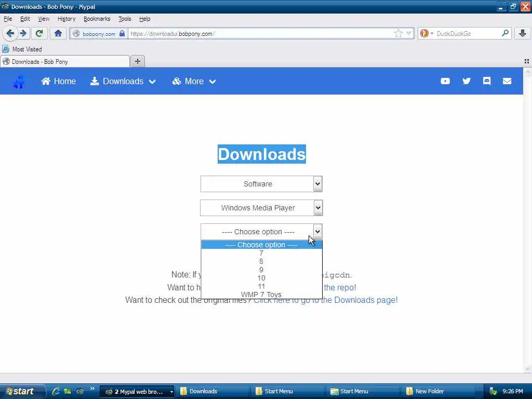Open the Tools menu

[125, 19]
